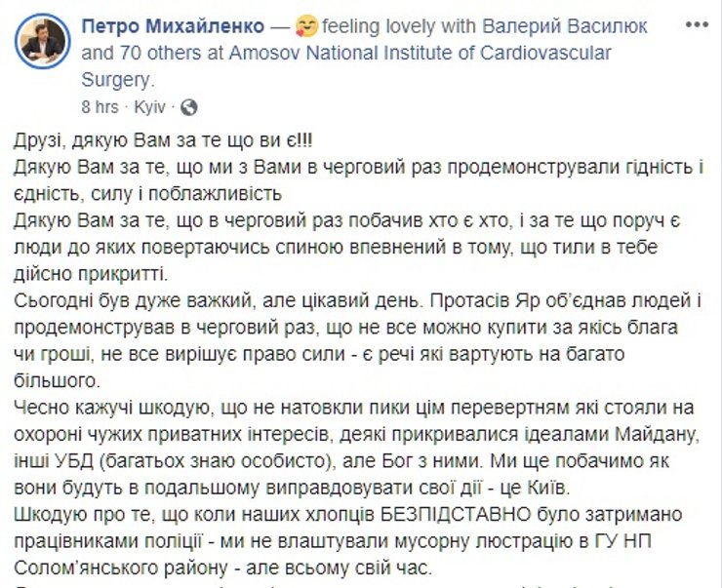Click the globe public audience icon

[x=190, y=105]
